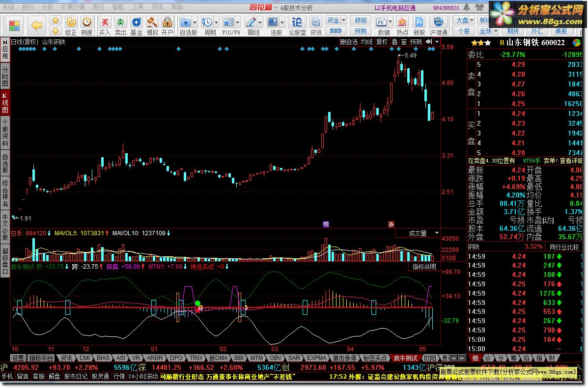Open the 智能 menu

coord(118,7)
